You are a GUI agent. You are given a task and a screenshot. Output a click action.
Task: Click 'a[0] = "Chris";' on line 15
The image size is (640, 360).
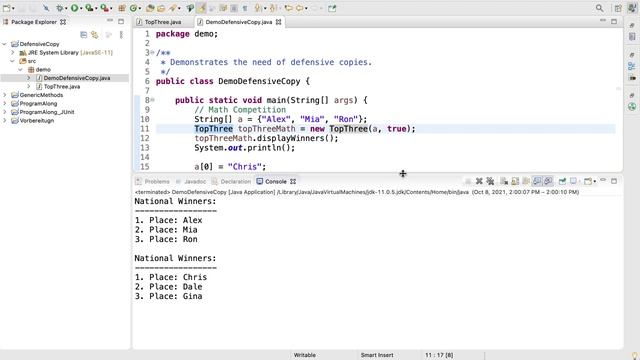[x=230, y=167]
